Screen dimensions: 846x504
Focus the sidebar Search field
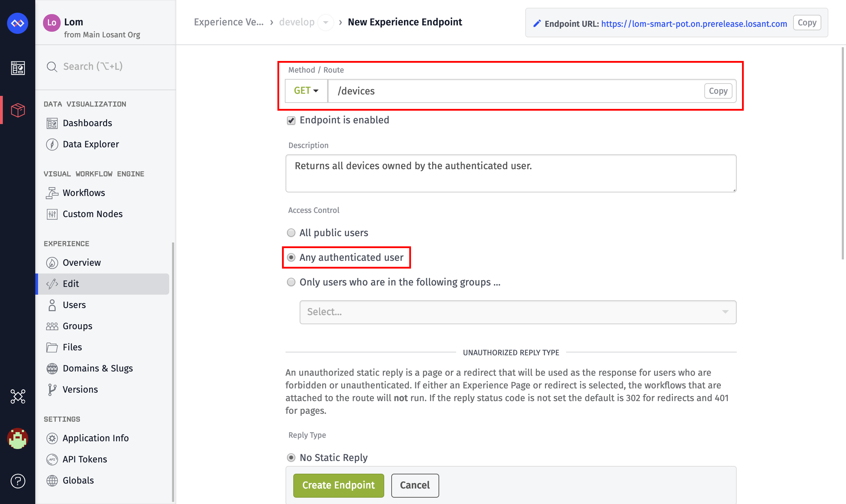106,67
